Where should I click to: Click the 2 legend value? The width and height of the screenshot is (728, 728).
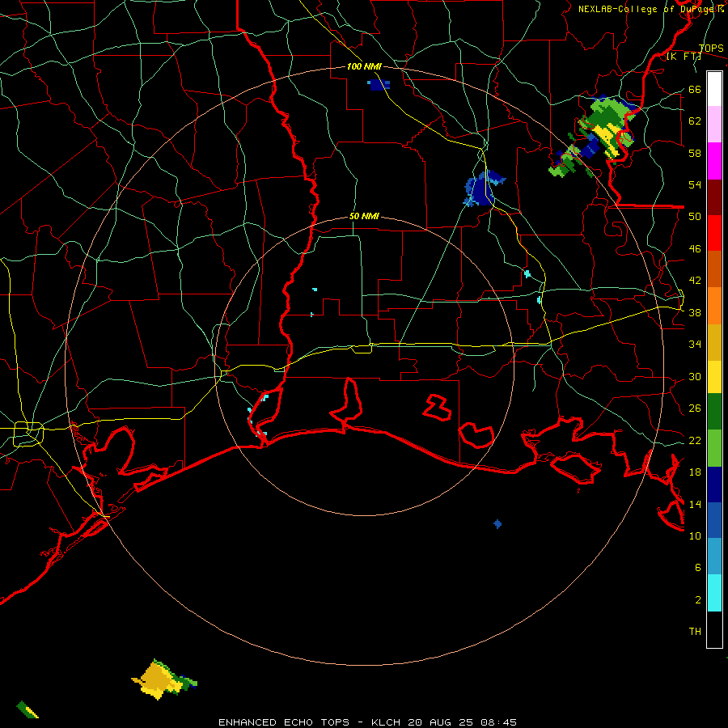[698, 600]
